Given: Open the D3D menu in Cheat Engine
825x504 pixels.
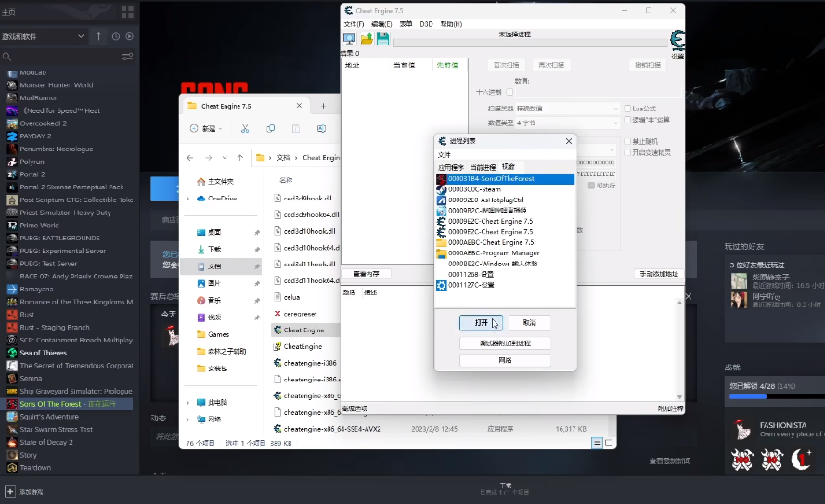Looking at the screenshot, I should pos(426,24).
